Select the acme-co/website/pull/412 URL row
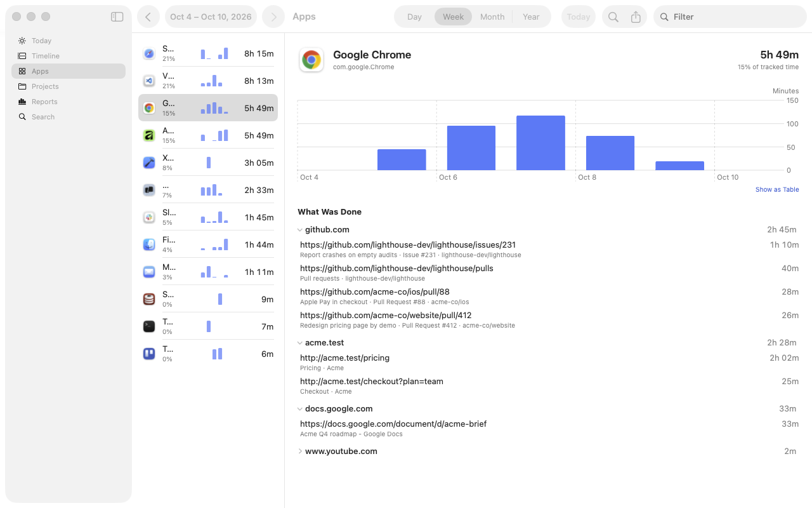 (x=548, y=319)
